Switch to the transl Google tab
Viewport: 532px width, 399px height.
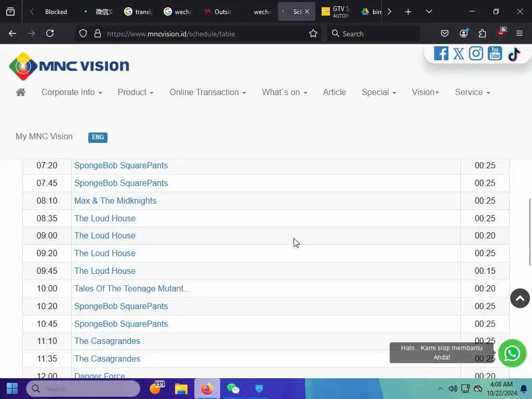[138, 12]
